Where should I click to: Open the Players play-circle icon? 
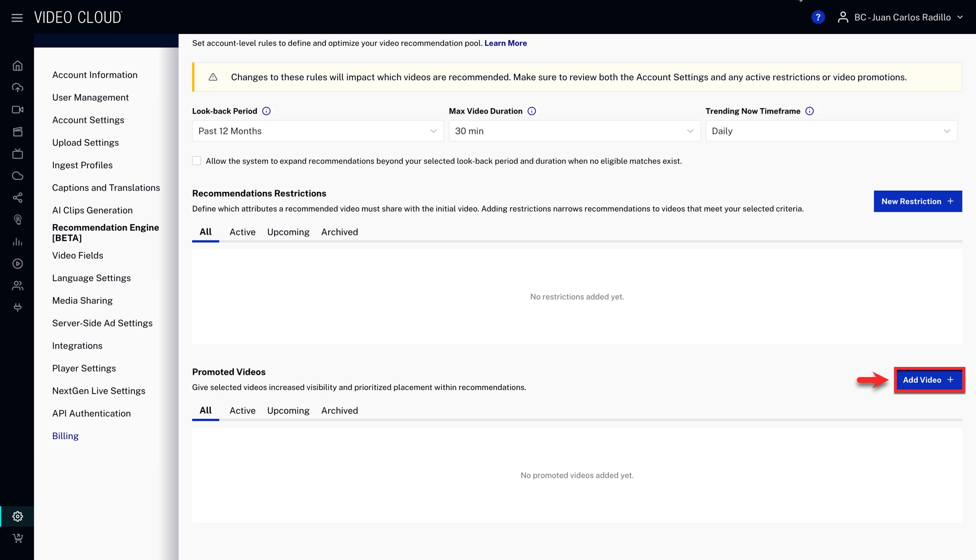pyautogui.click(x=18, y=264)
